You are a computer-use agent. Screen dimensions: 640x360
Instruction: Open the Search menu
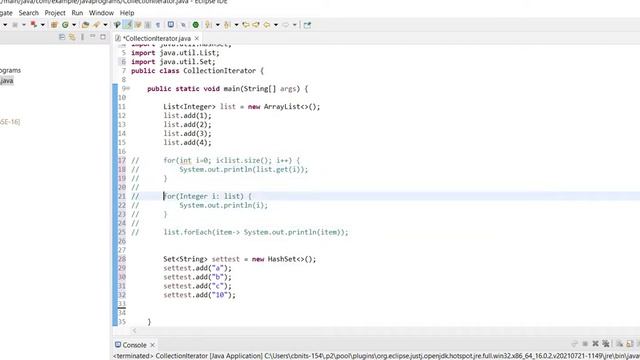[28, 13]
